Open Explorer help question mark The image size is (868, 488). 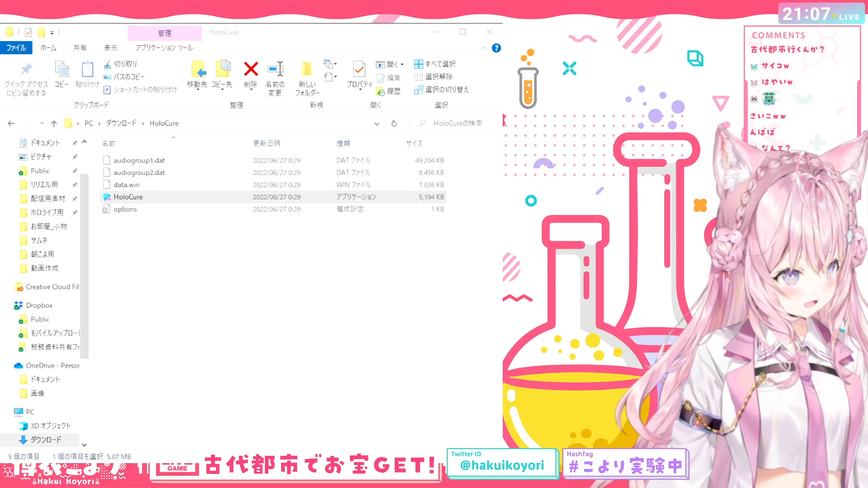[x=496, y=48]
